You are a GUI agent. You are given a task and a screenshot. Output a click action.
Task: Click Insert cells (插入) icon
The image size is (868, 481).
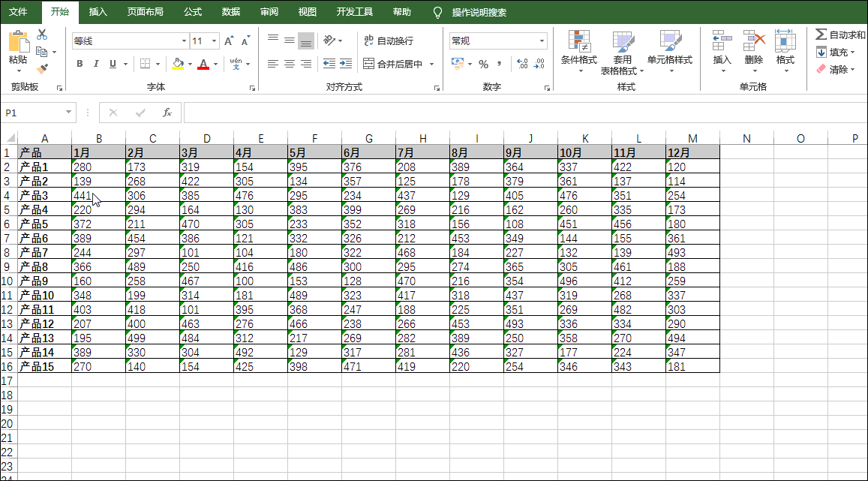(722, 41)
